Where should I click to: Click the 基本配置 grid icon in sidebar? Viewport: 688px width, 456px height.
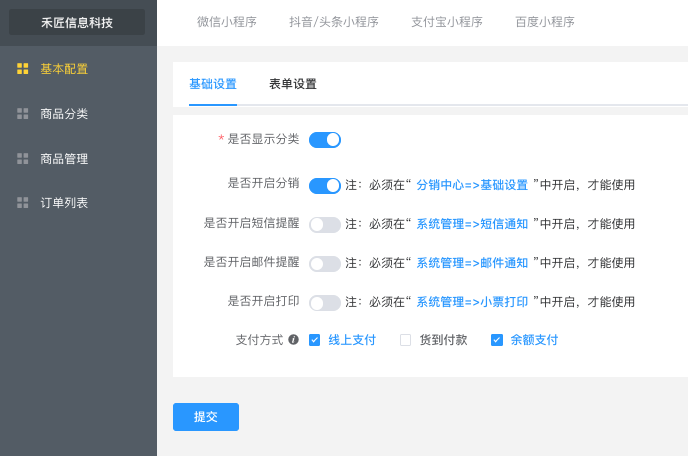point(22,68)
